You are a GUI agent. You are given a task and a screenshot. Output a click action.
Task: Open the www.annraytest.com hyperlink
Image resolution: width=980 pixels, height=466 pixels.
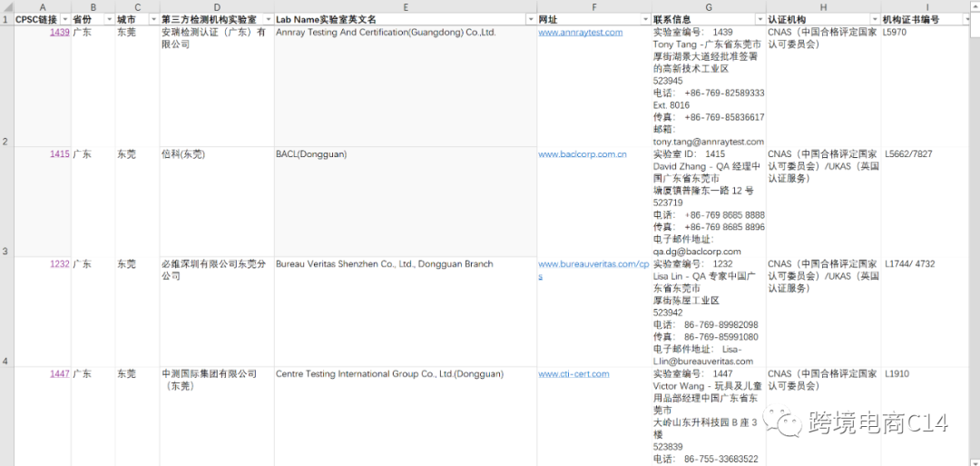click(580, 32)
